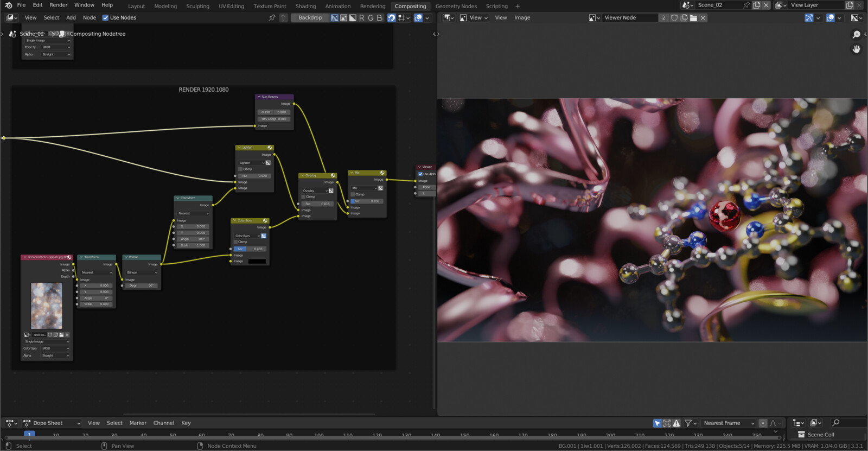Switch to the Geometry Nodes workspace tab
The width and height of the screenshot is (868, 451).
[456, 6]
